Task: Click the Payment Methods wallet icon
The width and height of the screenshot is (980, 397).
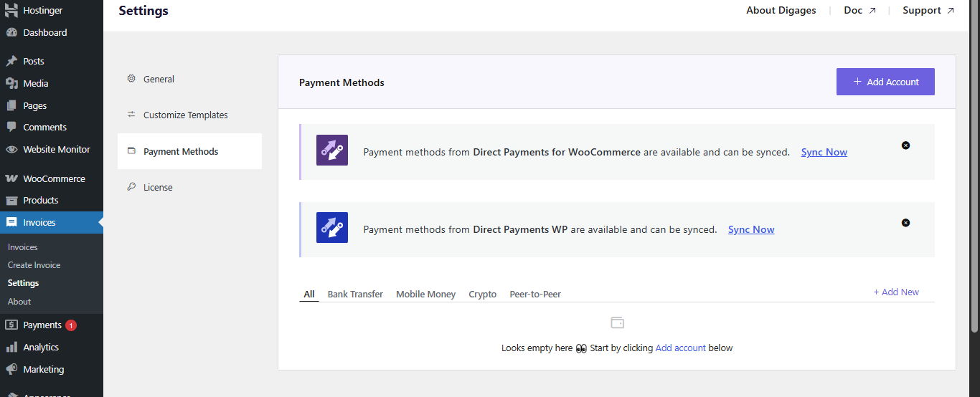Action: [x=131, y=151]
